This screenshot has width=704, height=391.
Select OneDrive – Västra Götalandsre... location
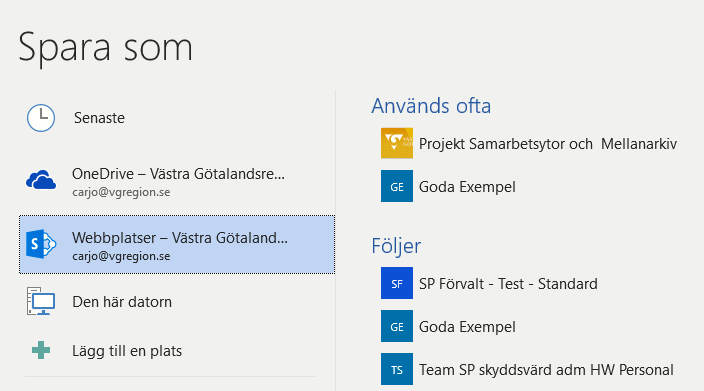(177, 181)
